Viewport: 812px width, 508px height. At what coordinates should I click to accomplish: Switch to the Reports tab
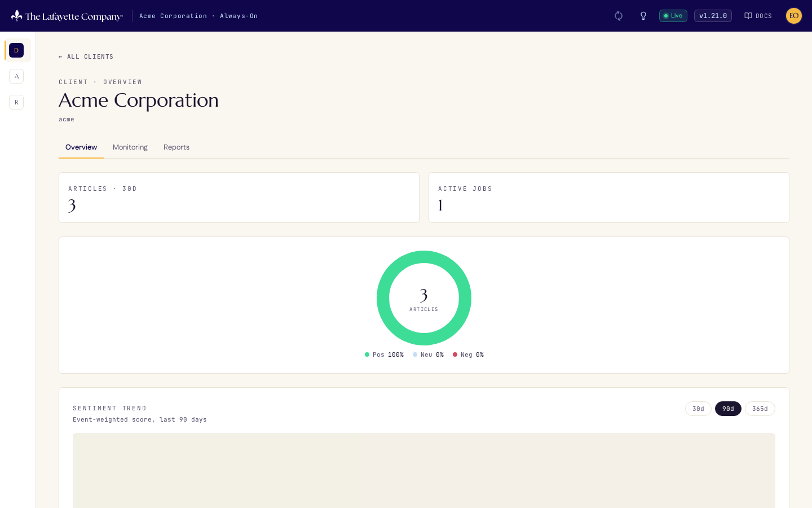coord(176,147)
